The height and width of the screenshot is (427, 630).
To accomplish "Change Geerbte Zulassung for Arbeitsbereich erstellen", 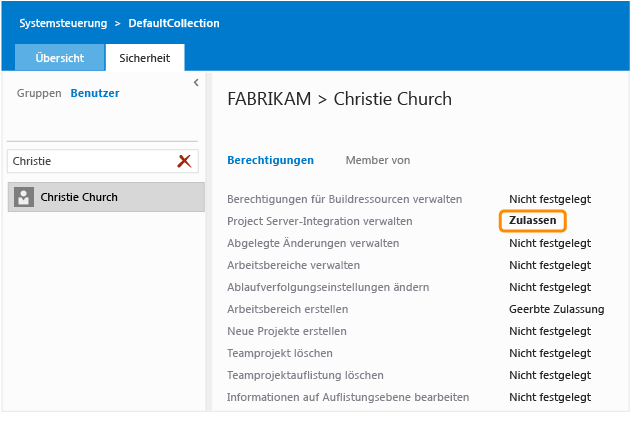I will click(556, 309).
